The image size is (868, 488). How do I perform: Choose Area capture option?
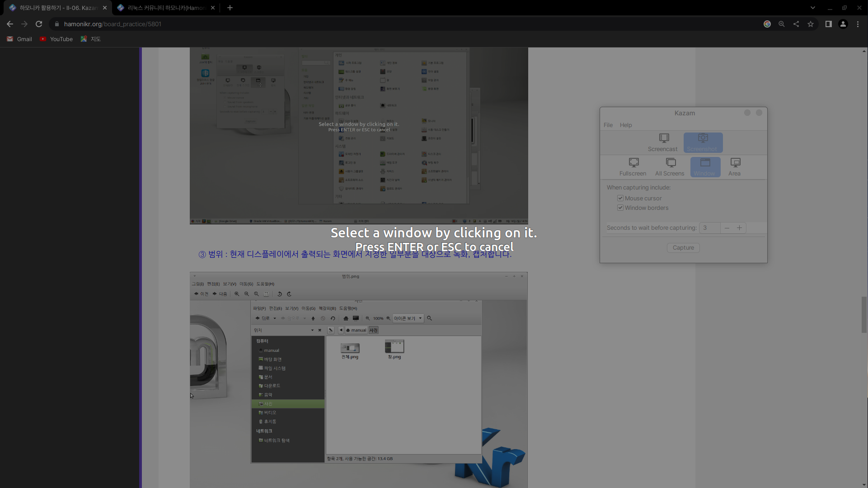(735, 167)
